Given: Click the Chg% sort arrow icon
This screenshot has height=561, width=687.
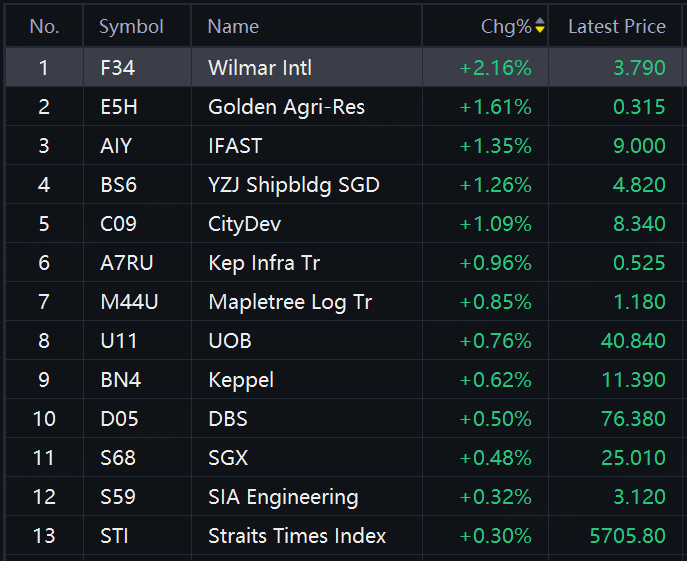Looking at the screenshot, I should [x=540, y=25].
